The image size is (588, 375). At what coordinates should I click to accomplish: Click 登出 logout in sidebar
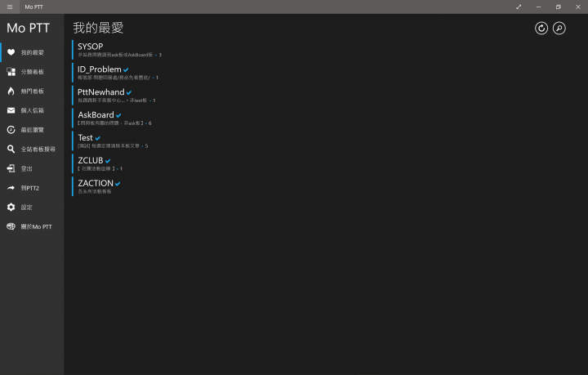pos(32,169)
